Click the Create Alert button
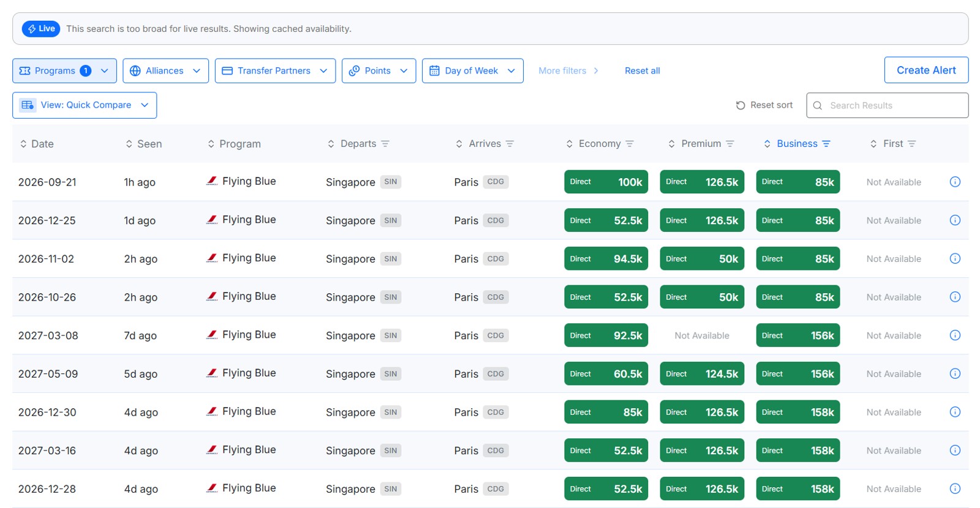The height and width of the screenshot is (508, 980). point(926,70)
